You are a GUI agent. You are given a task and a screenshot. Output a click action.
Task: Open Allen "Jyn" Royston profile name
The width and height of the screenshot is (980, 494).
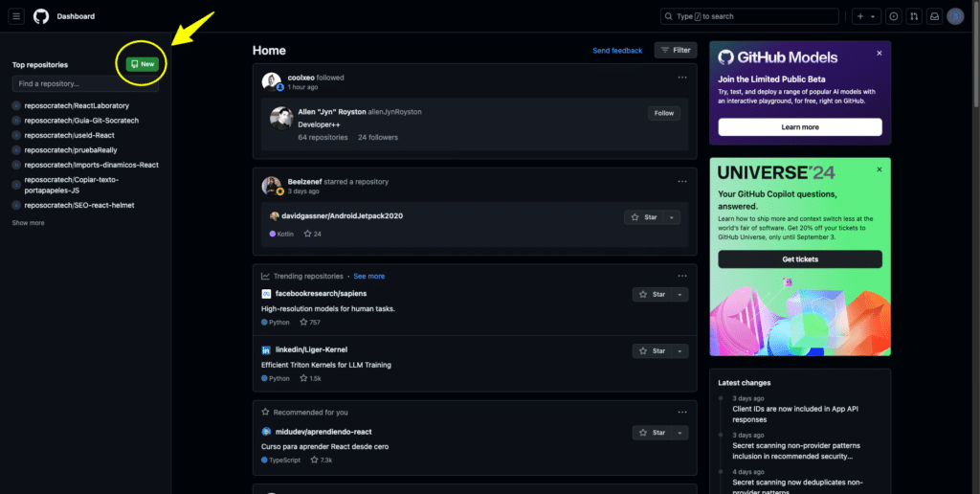pos(332,112)
